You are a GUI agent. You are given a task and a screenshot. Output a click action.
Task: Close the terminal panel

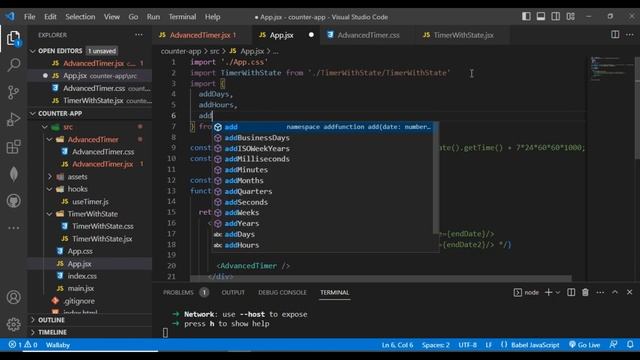629,292
